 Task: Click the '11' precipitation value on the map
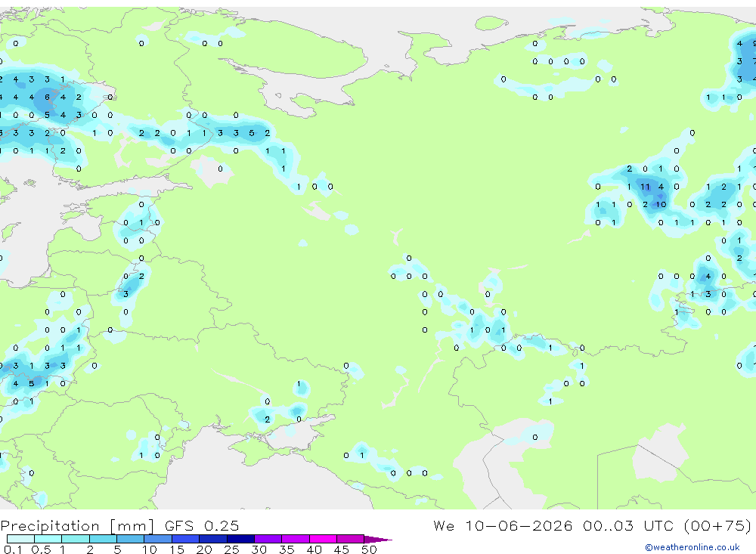pos(645,187)
